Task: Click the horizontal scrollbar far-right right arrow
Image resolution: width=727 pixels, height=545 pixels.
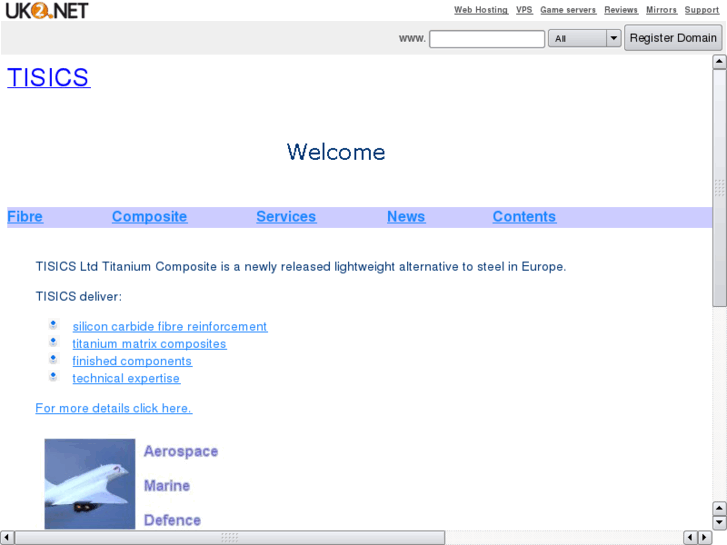Action: [705, 538]
